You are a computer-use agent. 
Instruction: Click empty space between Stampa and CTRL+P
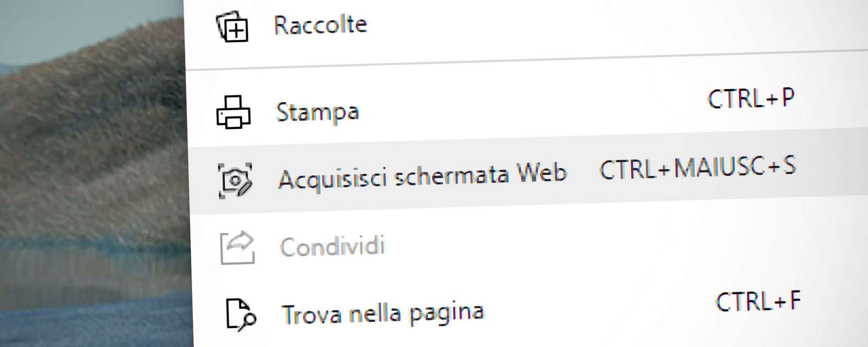pyautogui.click(x=532, y=106)
